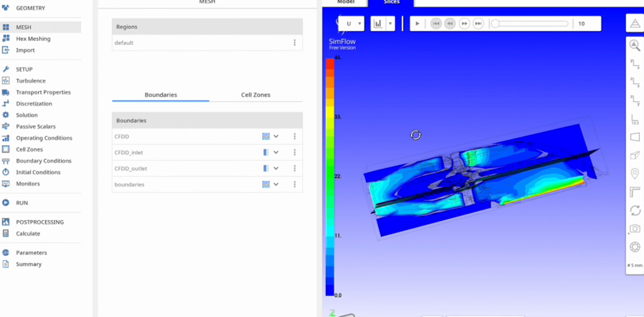Viewport: 644px width, 317px height.
Task: Click the time step slider handle
Action: point(495,23)
